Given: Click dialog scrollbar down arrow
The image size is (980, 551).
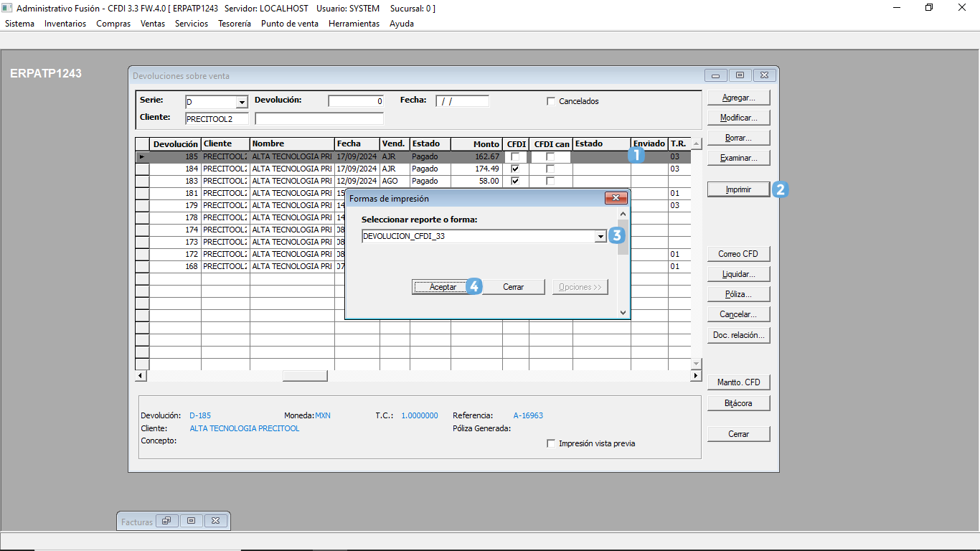Looking at the screenshot, I should click(x=623, y=312).
